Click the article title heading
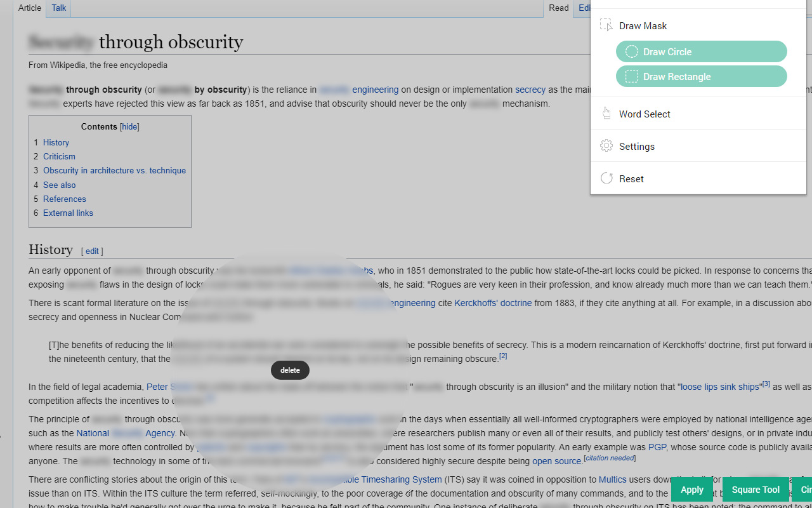 tap(136, 42)
